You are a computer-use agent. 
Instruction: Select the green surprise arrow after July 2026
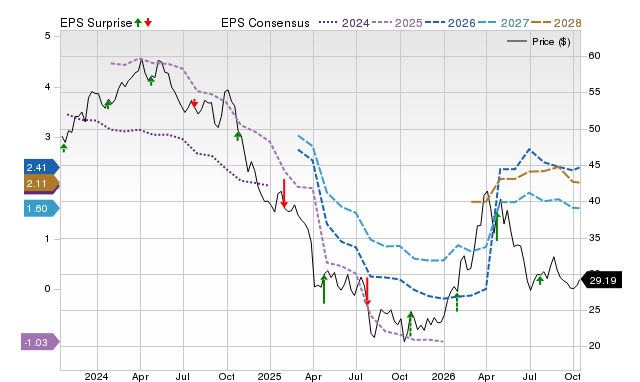[540, 280]
